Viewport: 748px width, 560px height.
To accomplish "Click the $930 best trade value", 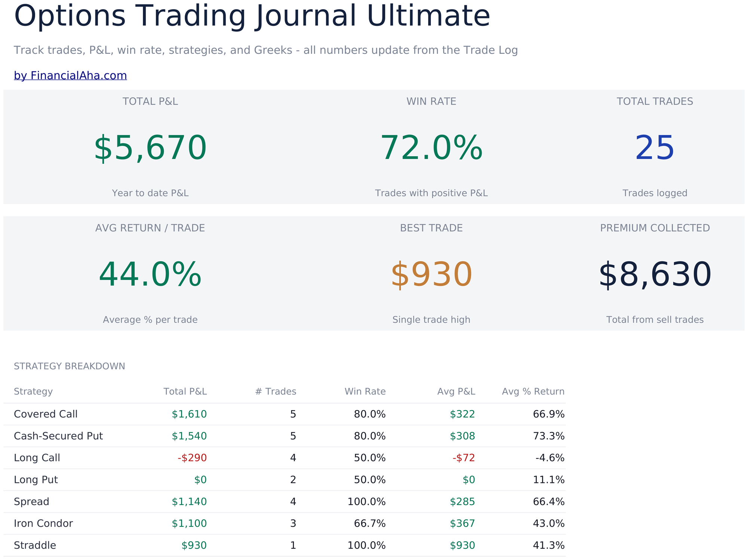I will 431,275.
